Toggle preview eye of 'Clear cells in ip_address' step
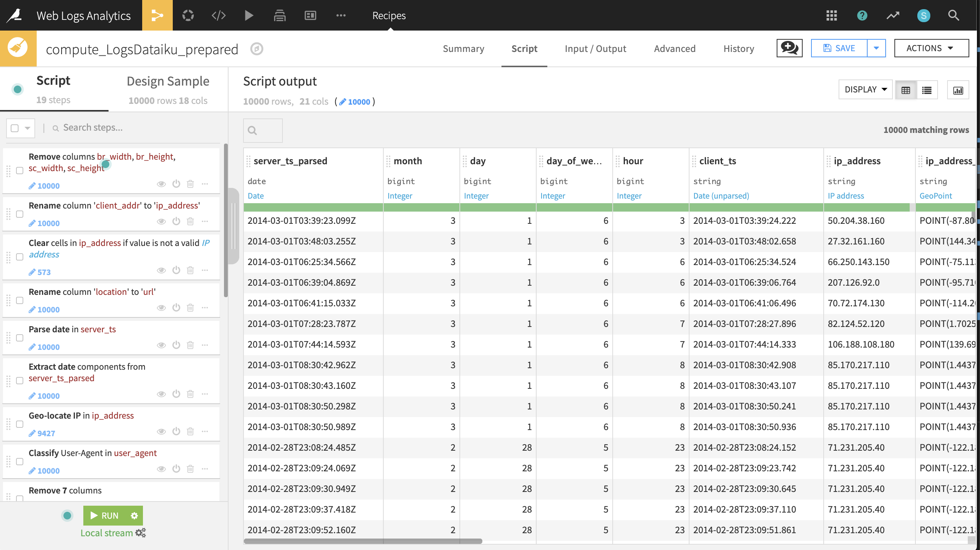This screenshot has height=550, width=980. pyautogui.click(x=161, y=270)
